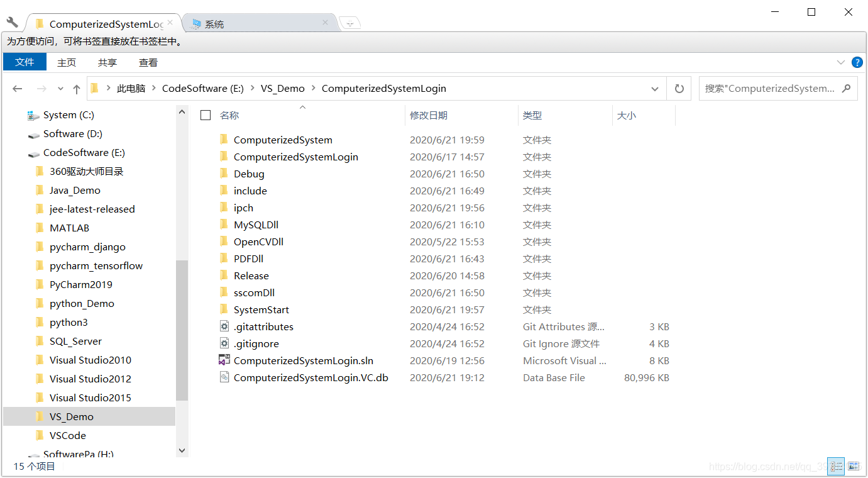Click the search magnifier icon
This screenshot has height=478, width=868.
click(846, 89)
